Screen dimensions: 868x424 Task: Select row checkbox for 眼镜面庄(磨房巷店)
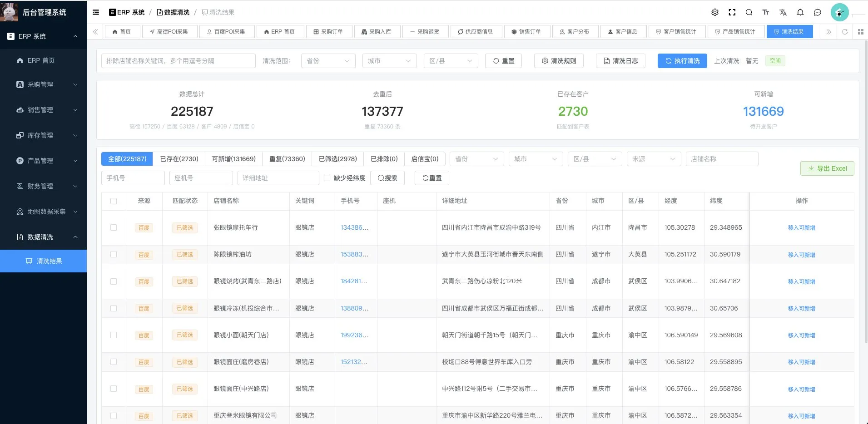[x=114, y=362]
